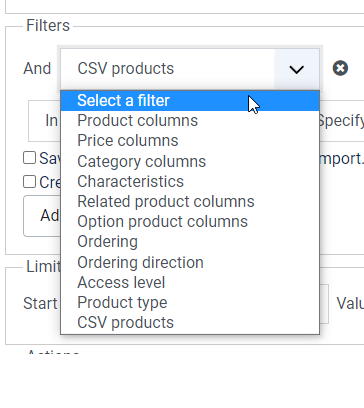The image size is (364, 408).
Task: Select Product type filter option
Action: pyautogui.click(x=190, y=303)
